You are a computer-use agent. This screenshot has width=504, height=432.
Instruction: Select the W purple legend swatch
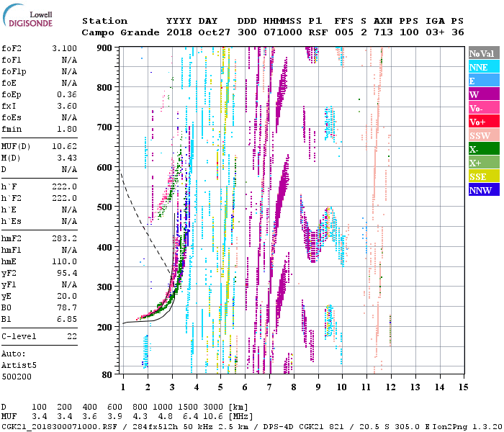[484, 94]
